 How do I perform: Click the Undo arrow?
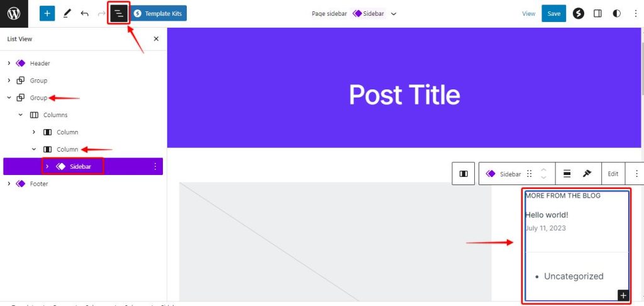(84, 13)
